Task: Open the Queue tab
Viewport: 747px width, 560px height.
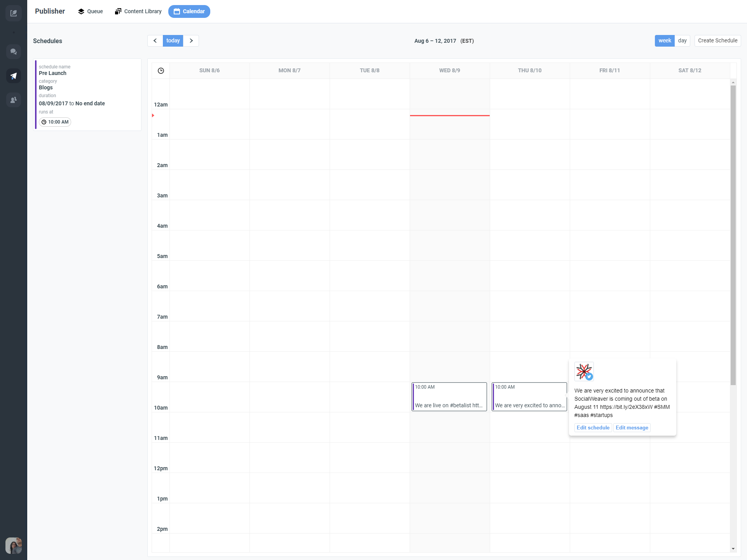Action: click(x=90, y=11)
